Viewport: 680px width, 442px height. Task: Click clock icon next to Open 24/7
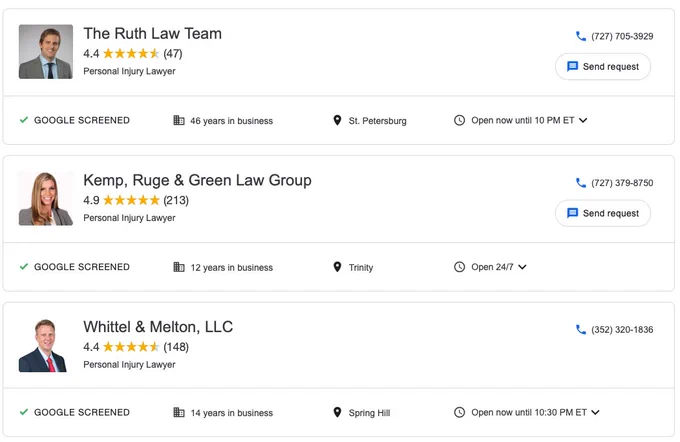tap(459, 267)
